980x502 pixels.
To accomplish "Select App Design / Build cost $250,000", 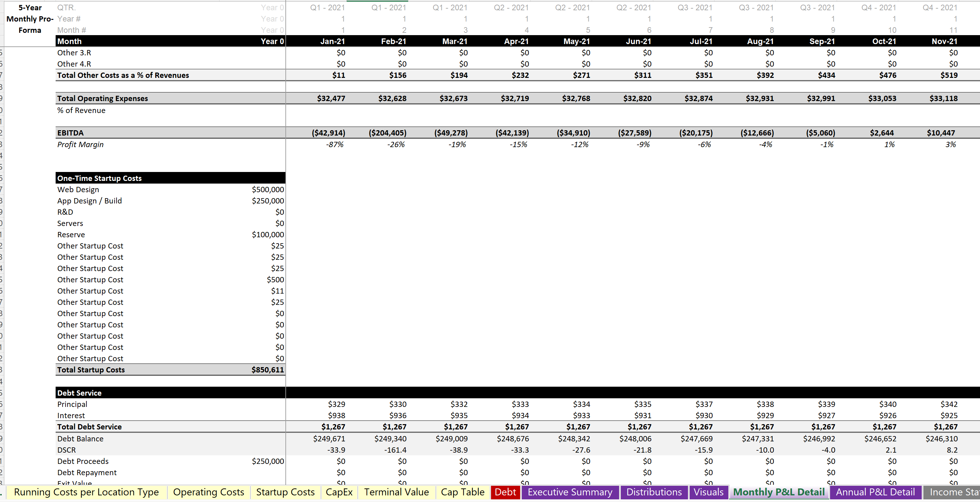I will pyautogui.click(x=268, y=201).
